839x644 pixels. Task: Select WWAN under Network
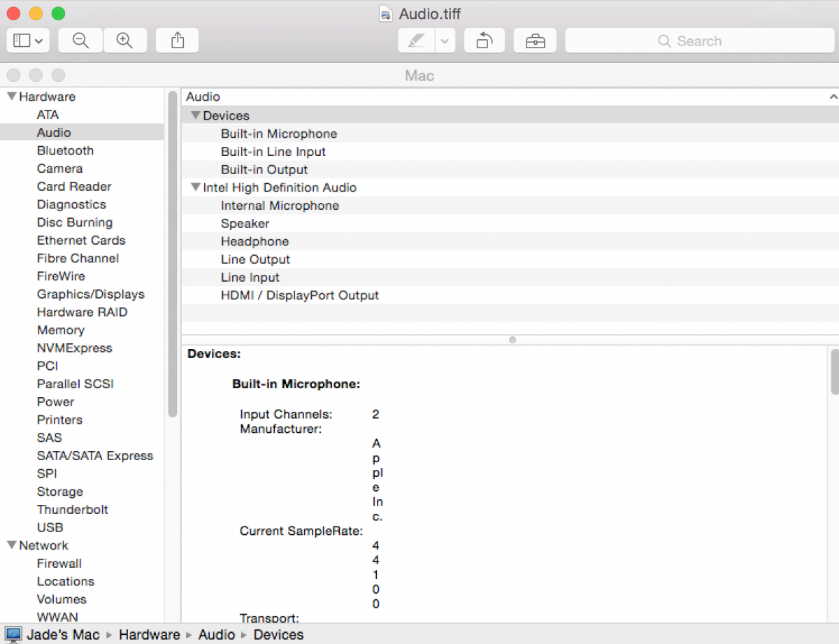tap(57, 617)
